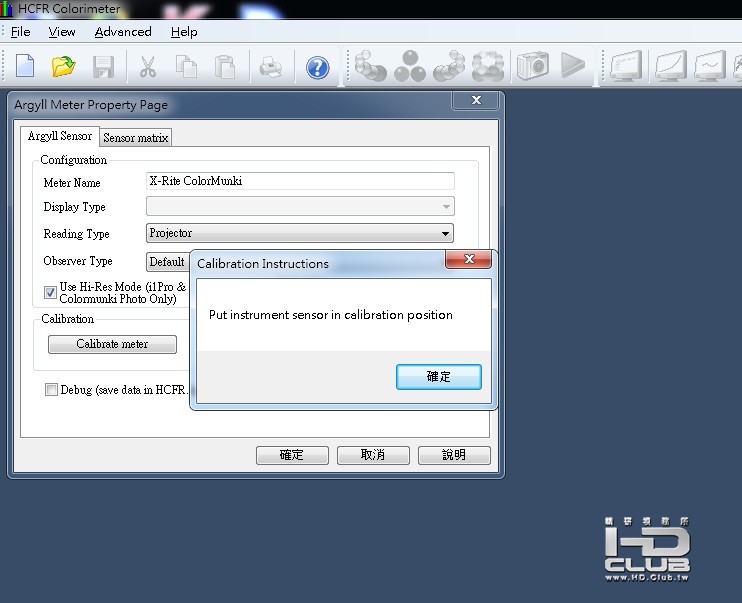Click the Cut scissors icon
This screenshot has width=742, height=603.
point(148,66)
